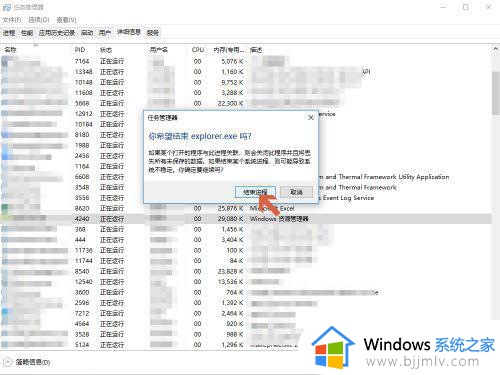The width and height of the screenshot is (500, 375).
Task: Switch to the 应用历史记录 tab
Action: point(57,33)
